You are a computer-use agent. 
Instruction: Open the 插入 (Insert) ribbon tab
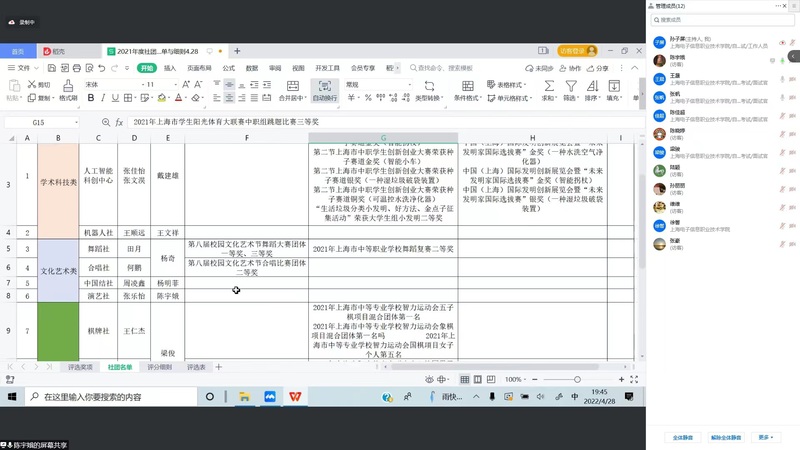tap(170, 68)
